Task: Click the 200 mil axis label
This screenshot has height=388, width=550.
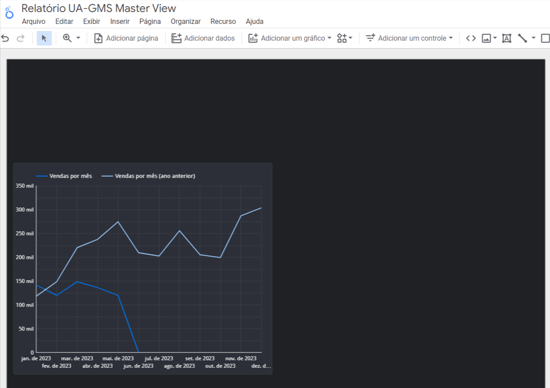Action: [25, 257]
